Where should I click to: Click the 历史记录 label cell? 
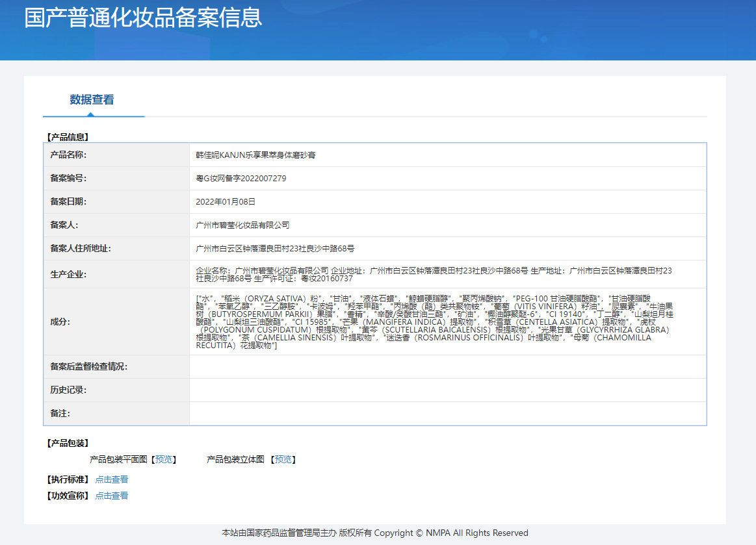point(116,390)
